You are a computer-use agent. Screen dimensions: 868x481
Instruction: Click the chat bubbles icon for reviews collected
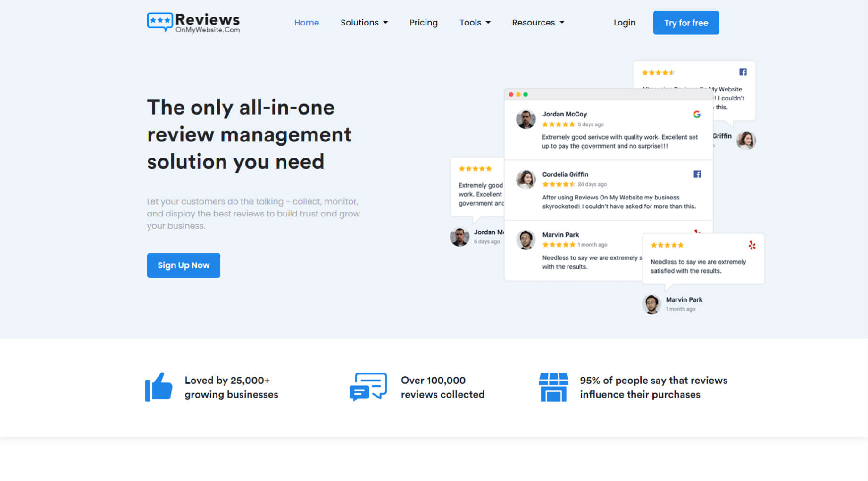(x=368, y=387)
